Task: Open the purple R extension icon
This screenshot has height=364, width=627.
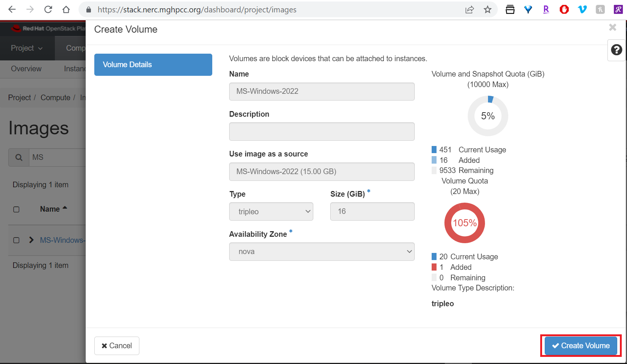Action: pos(546,10)
